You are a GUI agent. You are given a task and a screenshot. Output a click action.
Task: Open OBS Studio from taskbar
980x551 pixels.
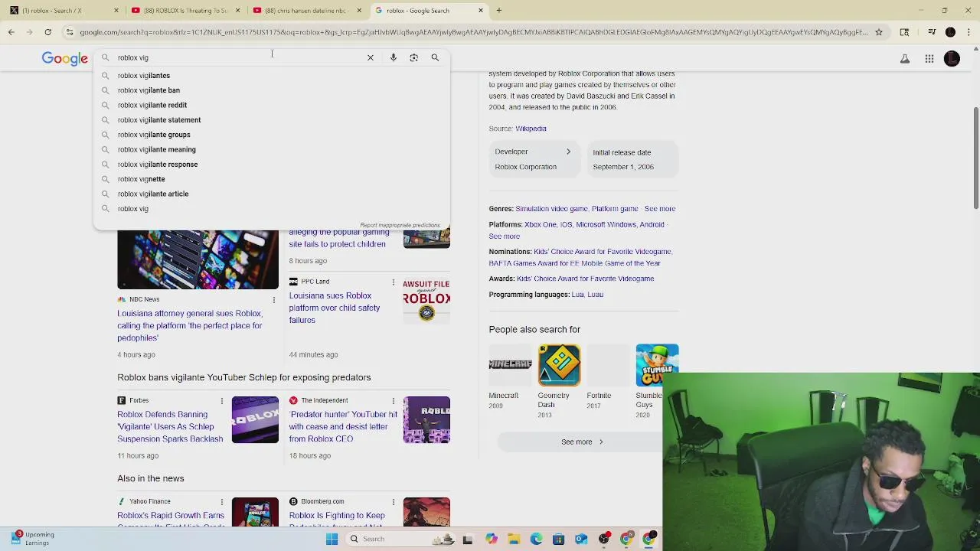[604, 539]
